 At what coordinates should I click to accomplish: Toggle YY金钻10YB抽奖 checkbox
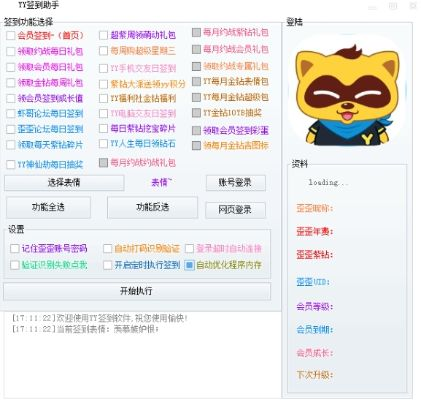tap(196, 113)
